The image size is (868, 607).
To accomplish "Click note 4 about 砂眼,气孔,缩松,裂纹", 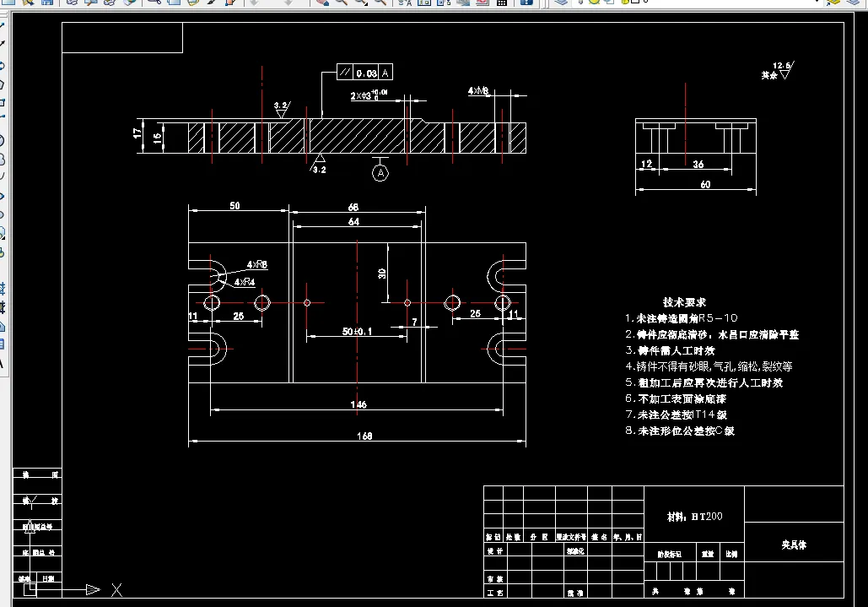I will click(x=709, y=366).
